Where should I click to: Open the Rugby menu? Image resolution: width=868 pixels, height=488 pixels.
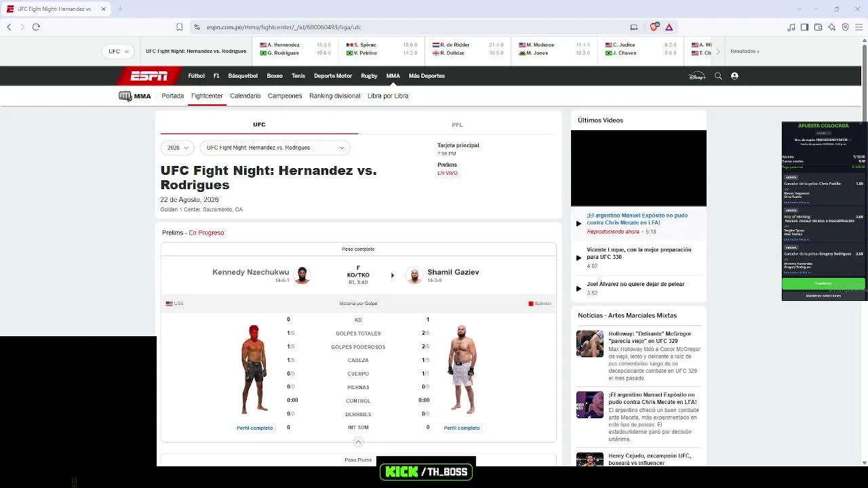coord(369,76)
